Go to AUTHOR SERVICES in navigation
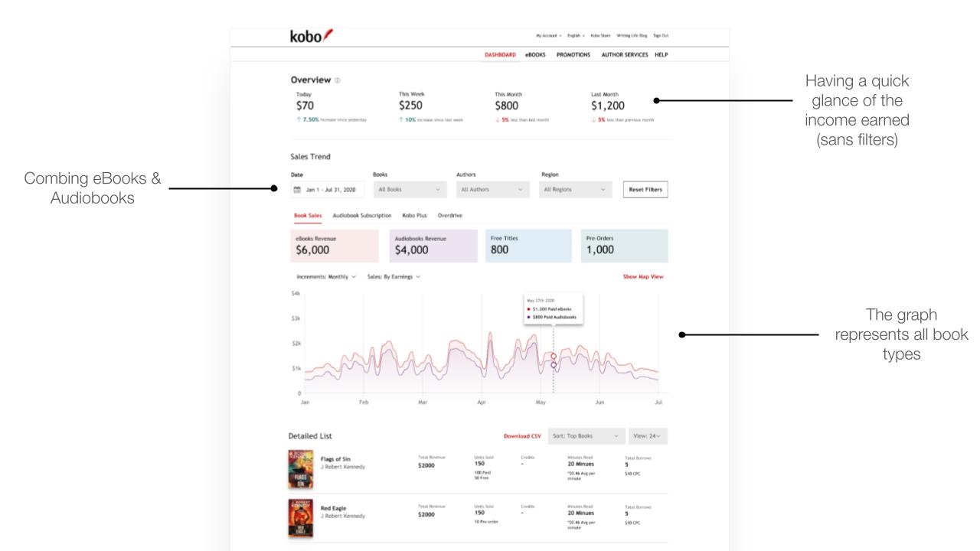The height and width of the screenshot is (551, 980). 624,55
